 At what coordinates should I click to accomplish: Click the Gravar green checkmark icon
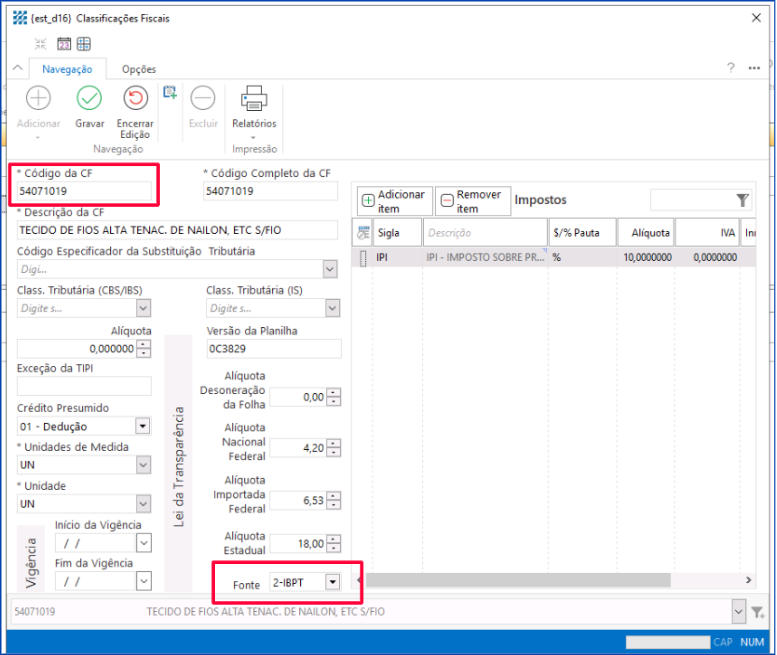[89, 99]
